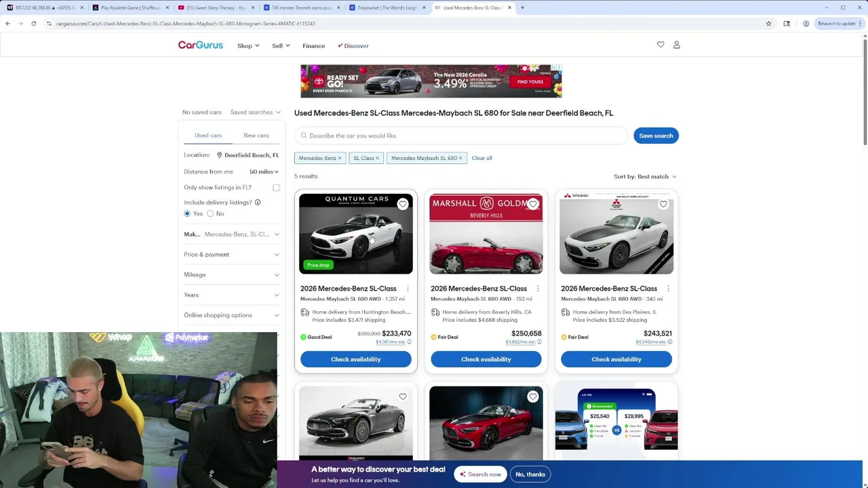Image resolution: width=868 pixels, height=488 pixels.
Task: Expand the Mileage filter
Action: point(231,274)
